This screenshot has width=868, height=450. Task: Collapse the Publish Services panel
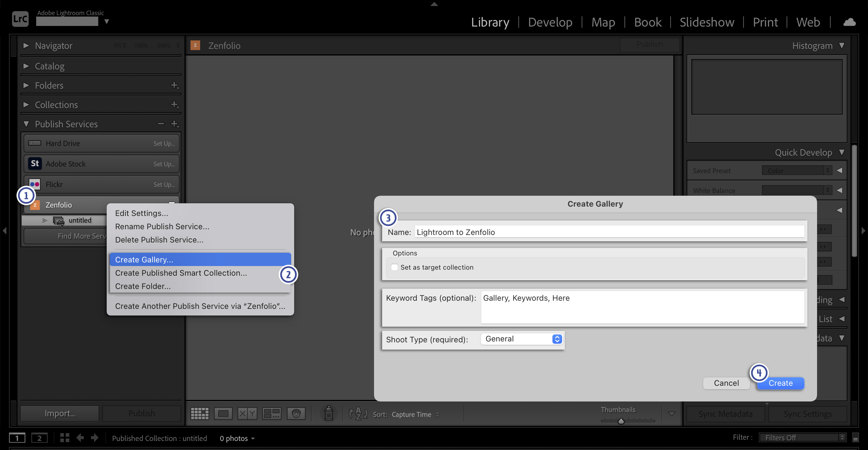click(x=27, y=124)
